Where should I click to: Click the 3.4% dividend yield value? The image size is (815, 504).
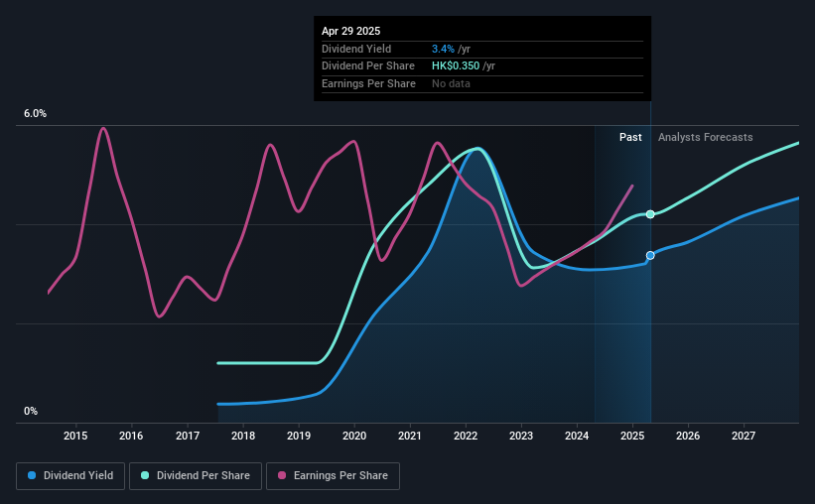click(x=443, y=49)
